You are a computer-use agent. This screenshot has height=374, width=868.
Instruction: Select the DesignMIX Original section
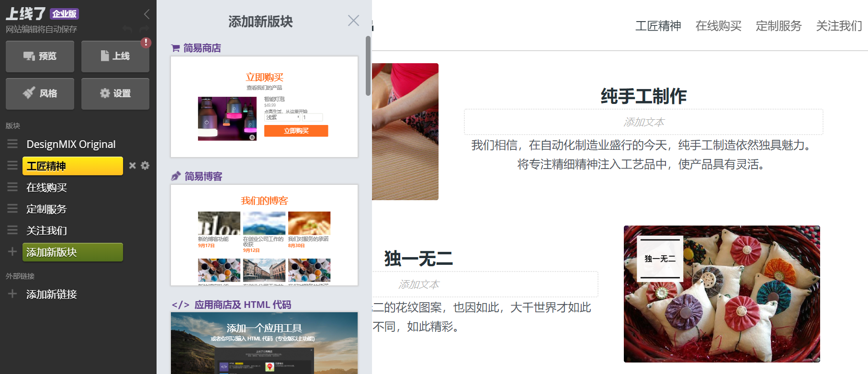[71, 144]
